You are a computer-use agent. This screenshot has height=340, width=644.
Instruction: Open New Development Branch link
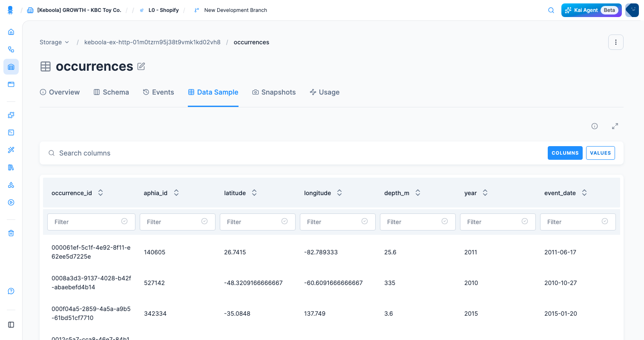pyautogui.click(x=236, y=10)
